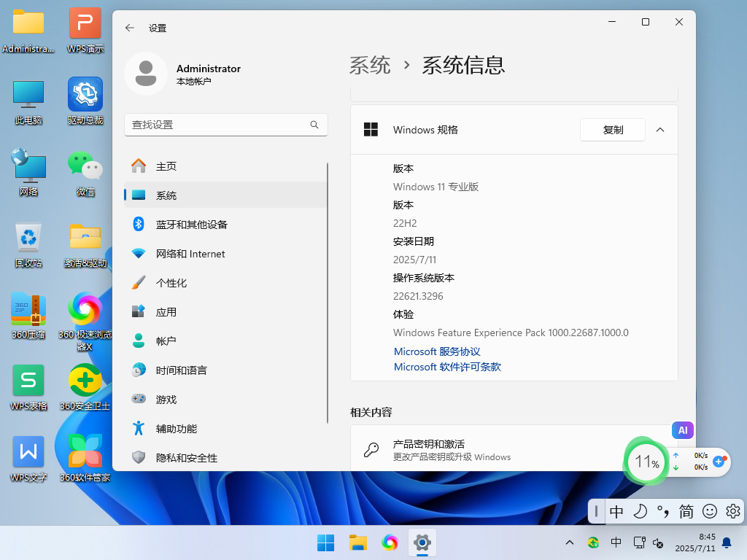Open the Microsoft 软件许可条款 link

447,367
